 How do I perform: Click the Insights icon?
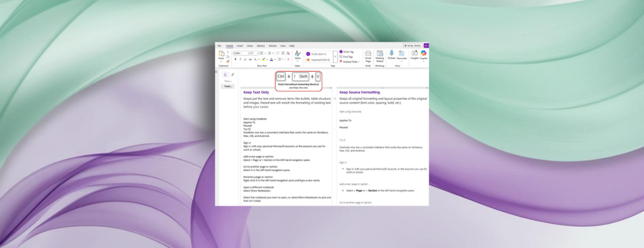(x=415, y=53)
